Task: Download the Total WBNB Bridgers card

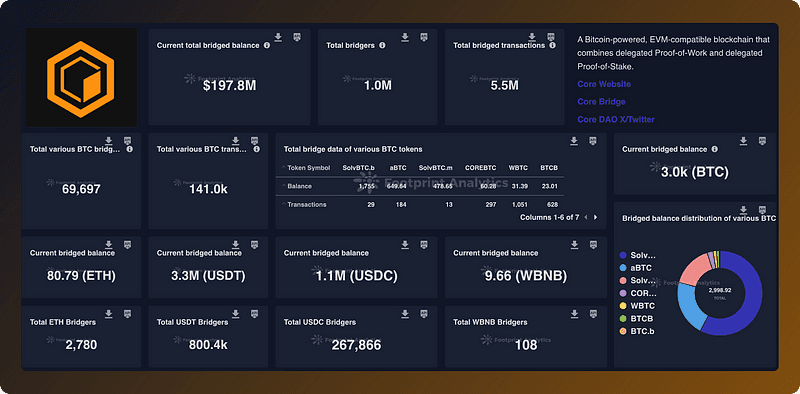Action: coord(574,313)
